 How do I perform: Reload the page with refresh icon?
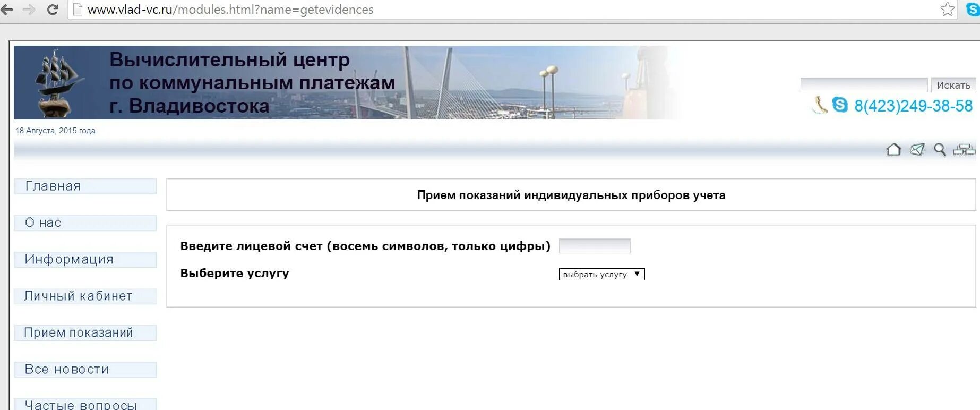pos(52,10)
